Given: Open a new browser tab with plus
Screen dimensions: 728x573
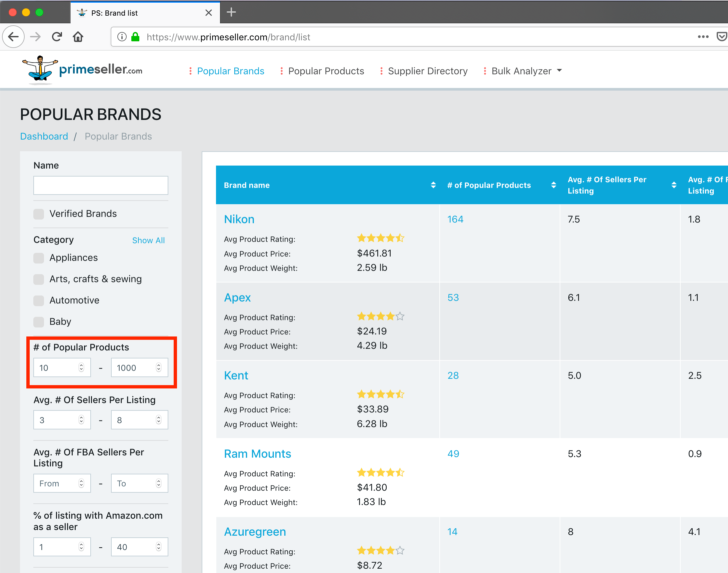Looking at the screenshot, I should (231, 12).
